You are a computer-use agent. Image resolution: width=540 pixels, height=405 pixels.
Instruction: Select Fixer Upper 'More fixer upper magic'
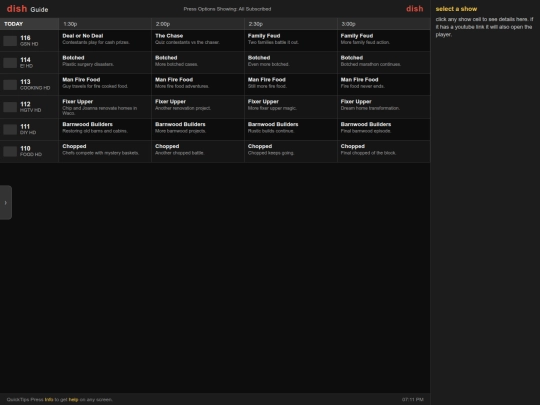[x=291, y=107]
